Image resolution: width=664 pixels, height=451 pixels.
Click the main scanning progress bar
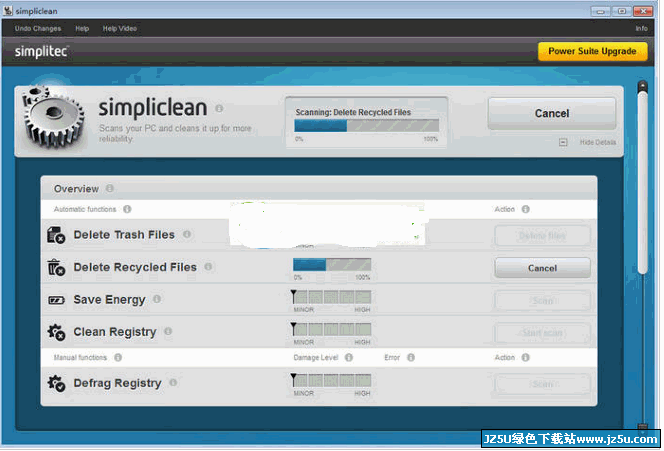click(367, 125)
